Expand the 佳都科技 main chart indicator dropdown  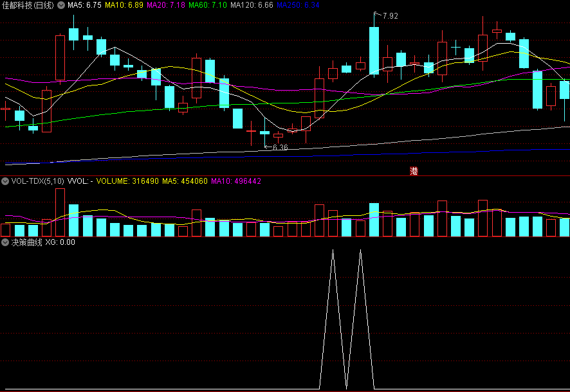click(x=61, y=5)
